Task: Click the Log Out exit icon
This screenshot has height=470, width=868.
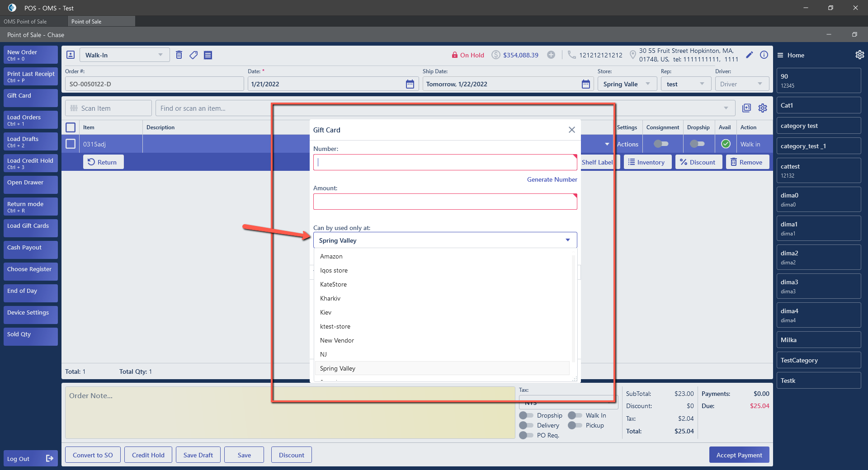Action: (50, 458)
